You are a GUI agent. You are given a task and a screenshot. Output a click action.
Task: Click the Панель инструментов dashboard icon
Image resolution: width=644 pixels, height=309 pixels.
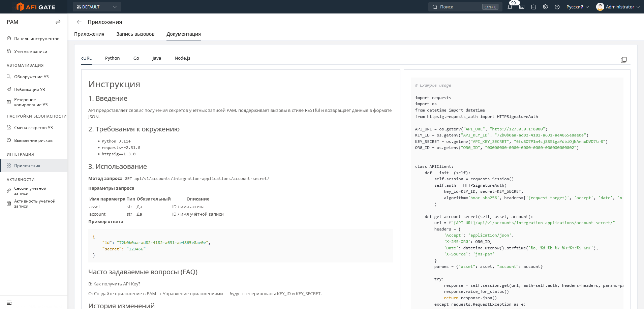click(x=9, y=39)
